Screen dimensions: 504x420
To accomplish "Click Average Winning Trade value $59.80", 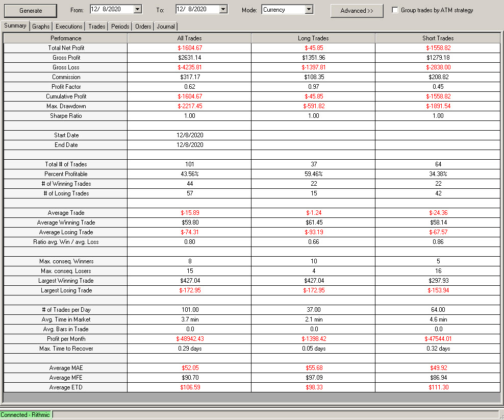I will pos(190,223).
